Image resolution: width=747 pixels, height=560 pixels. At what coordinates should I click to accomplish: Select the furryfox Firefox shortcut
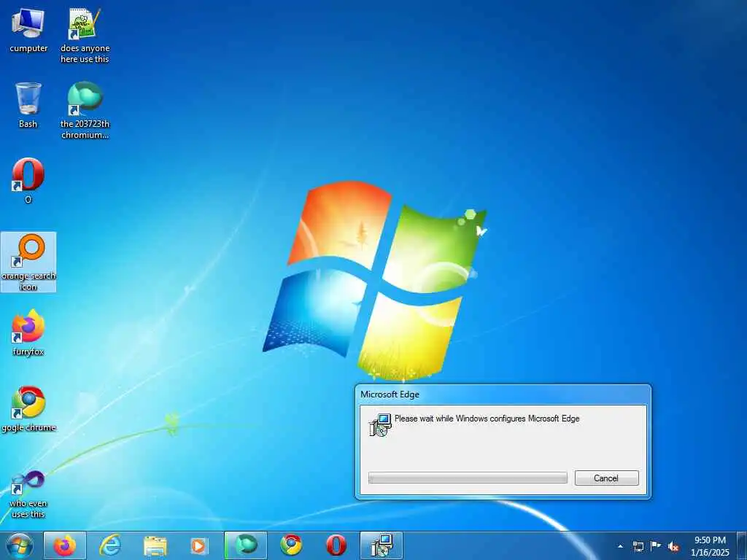[x=28, y=332]
